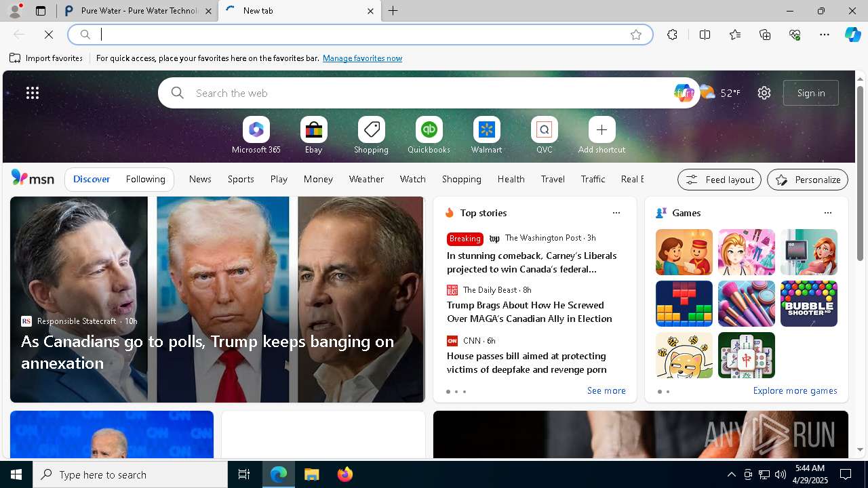Open the Weather category
Screen dimensions: 868x488
coord(366,179)
